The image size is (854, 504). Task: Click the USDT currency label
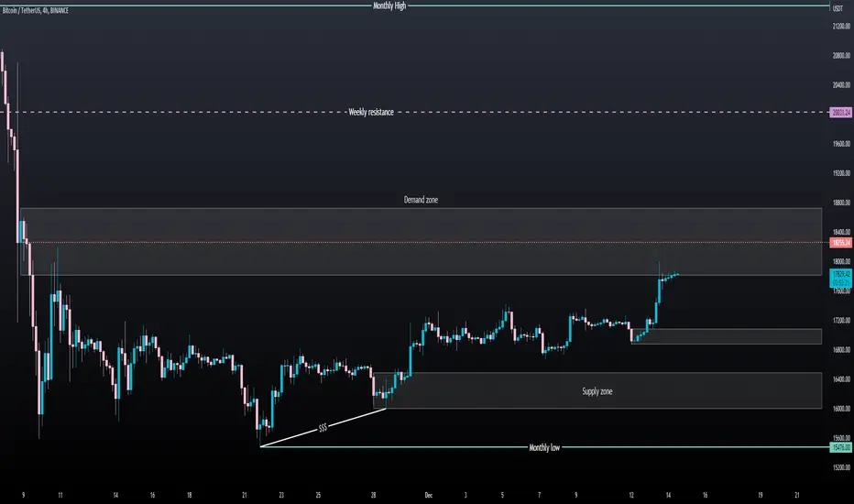838,9
